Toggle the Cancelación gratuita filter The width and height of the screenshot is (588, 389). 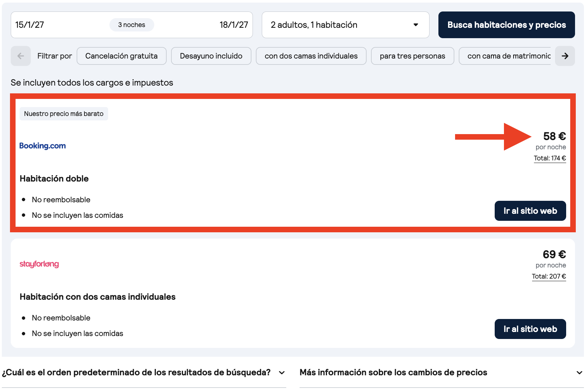tap(121, 56)
